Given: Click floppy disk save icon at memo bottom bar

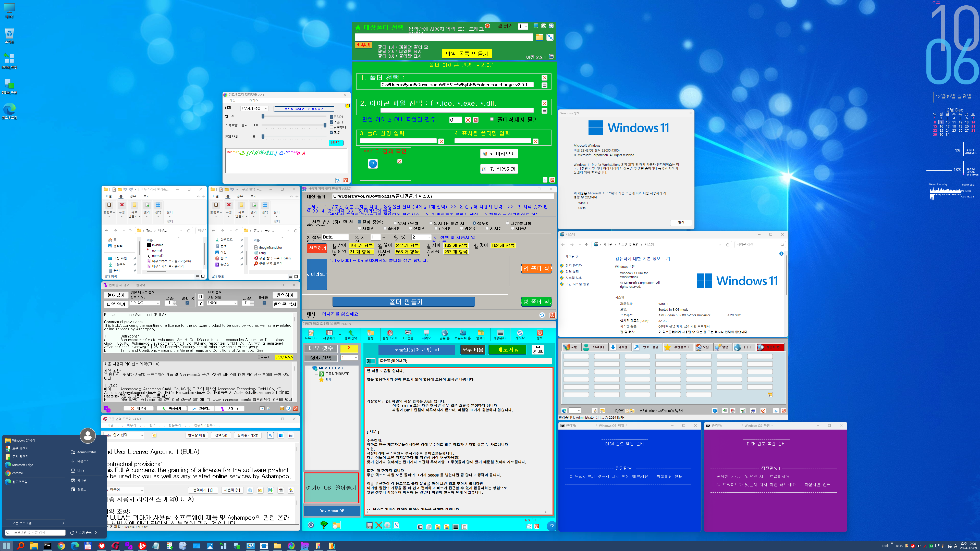Looking at the screenshot, I should 369,525.
